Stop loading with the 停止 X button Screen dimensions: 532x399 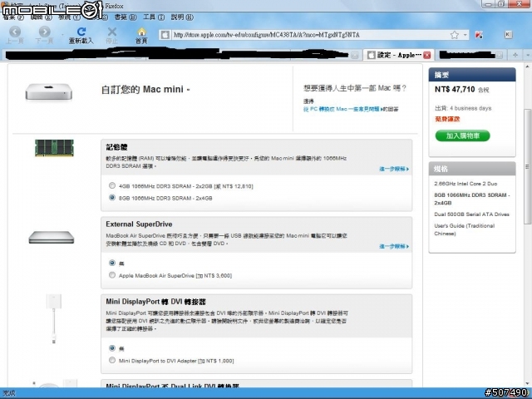pos(111,35)
